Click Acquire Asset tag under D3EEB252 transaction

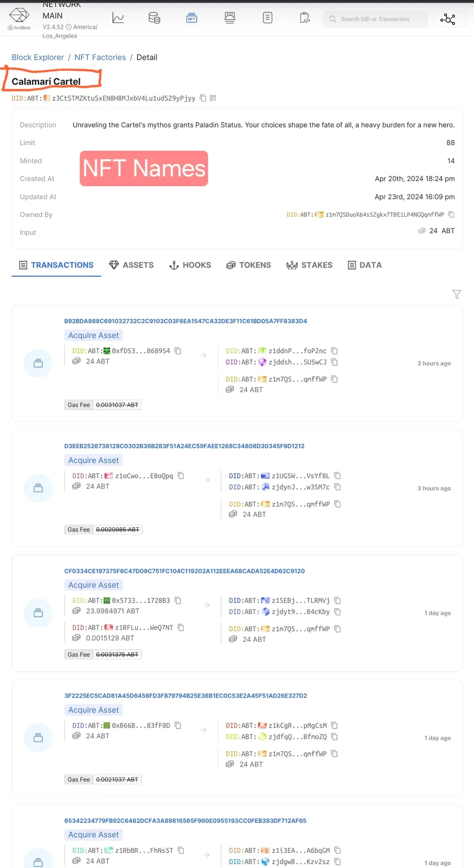93,460
